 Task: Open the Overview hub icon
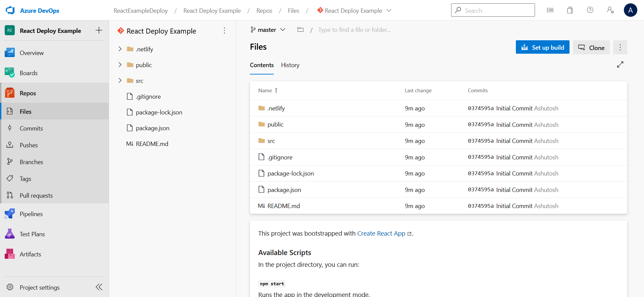10,53
